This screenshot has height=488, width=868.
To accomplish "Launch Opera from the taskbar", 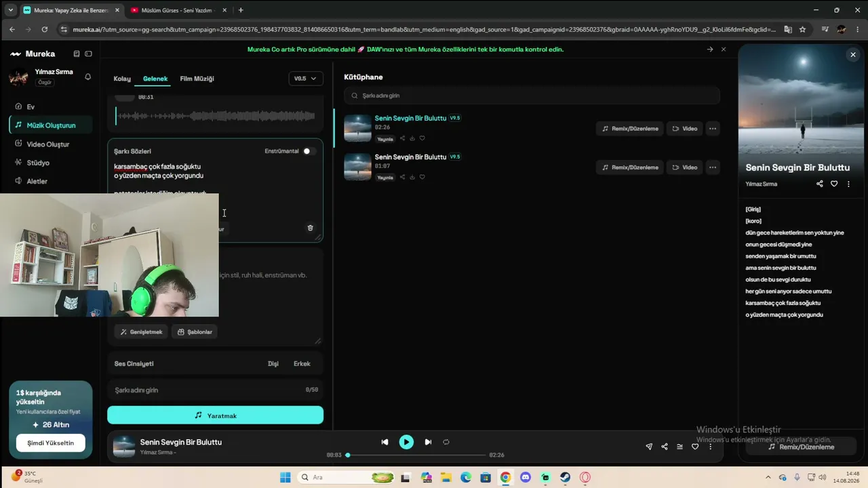I will [x=585, y=477].
